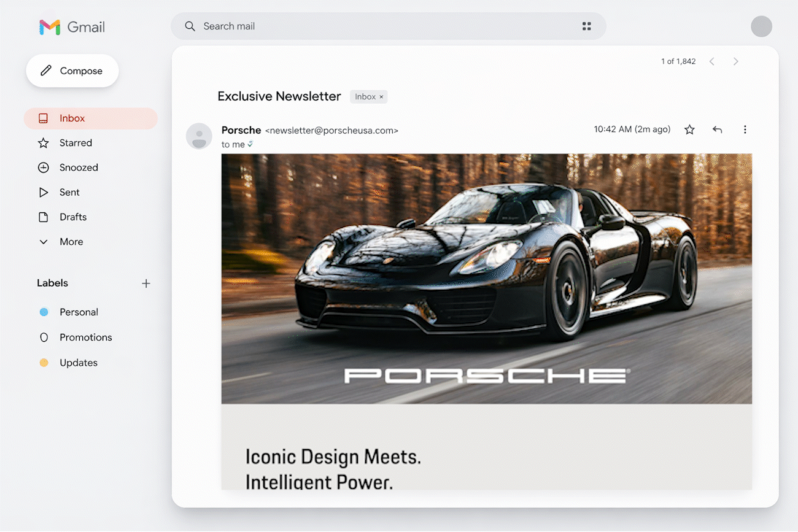798x532 pixels.
Task: Click the PORSCHE wordmark logo
Action: [x=487, y=376]
